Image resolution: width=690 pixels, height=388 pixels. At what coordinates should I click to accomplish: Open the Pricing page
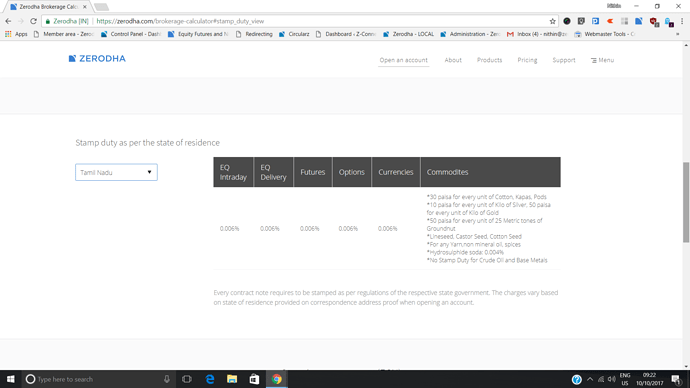(x=527, y=60)
